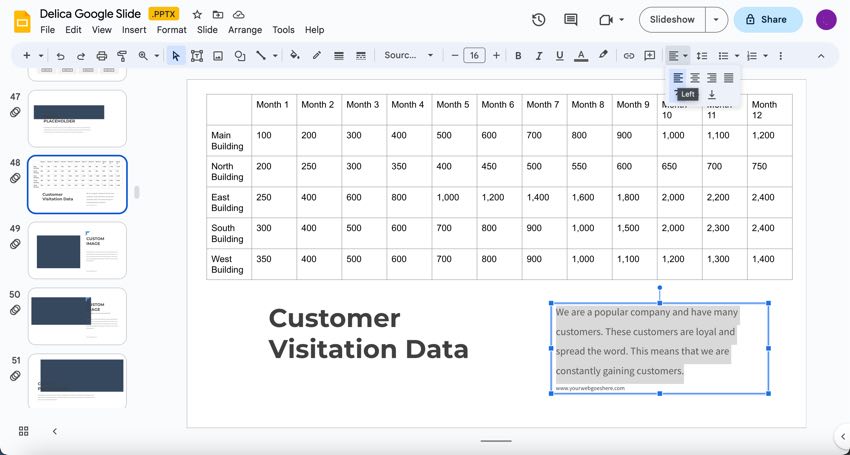Select slide 49 thumbnail
Image resolution: width=850 pixels, height=455 pixels.
77,250
